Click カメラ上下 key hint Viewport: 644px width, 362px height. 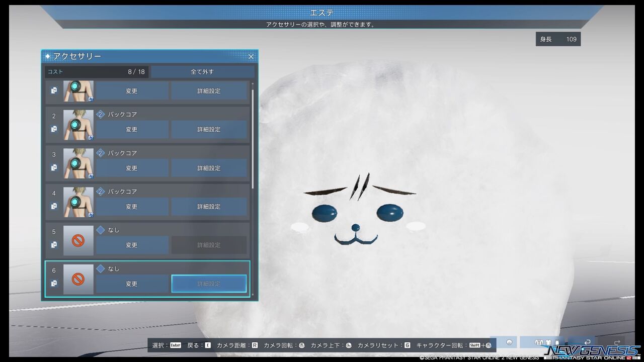(x=331, y=345)
